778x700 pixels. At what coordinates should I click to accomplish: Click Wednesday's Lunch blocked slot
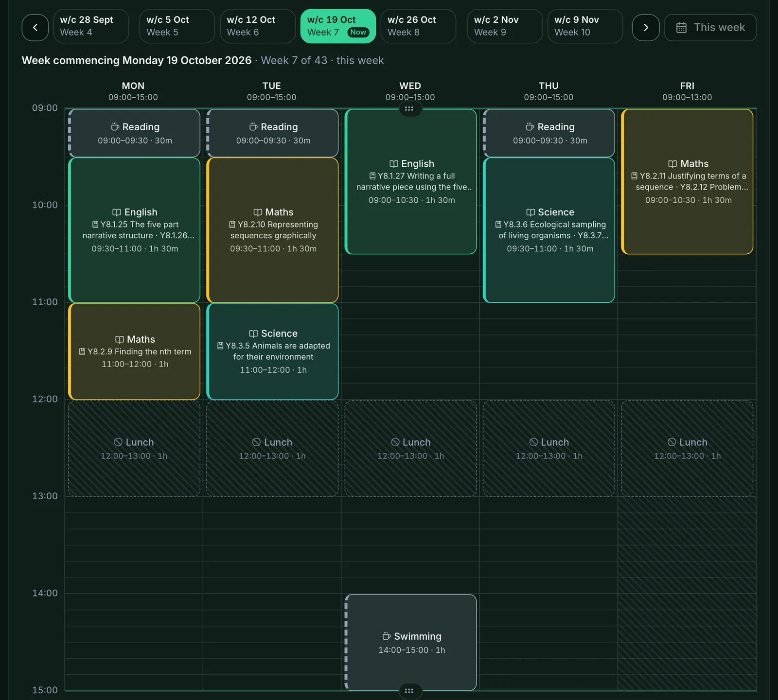pos(411,448)
